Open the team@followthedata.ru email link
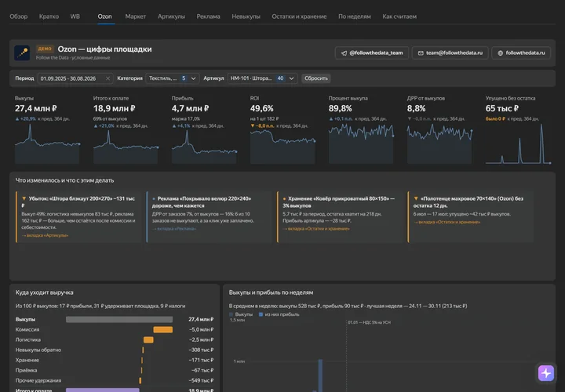565x392 pixels. click(450, 53)
